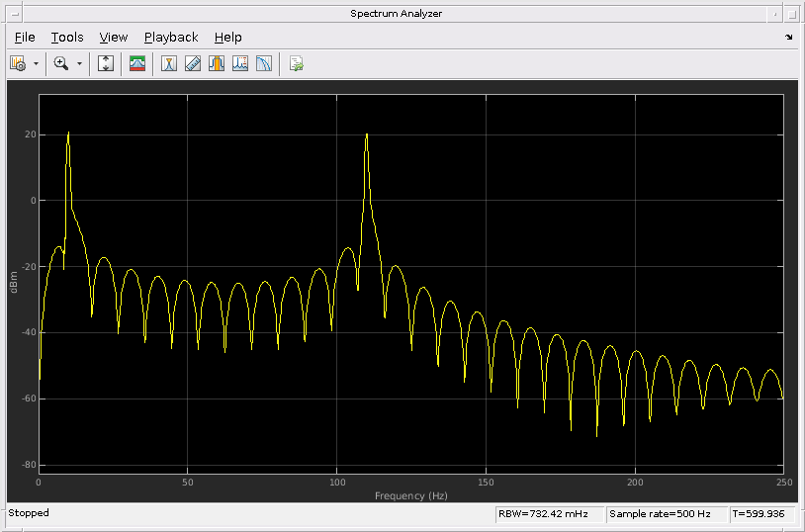The height and width of the screenshot is (532, 805).
Task: Click the Frequency (Hz) axis label
Action: [x=411, y=496]
